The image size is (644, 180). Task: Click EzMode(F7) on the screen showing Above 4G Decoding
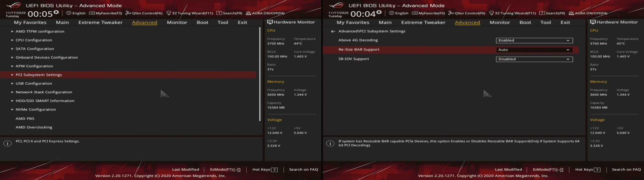tap(548, 170)
